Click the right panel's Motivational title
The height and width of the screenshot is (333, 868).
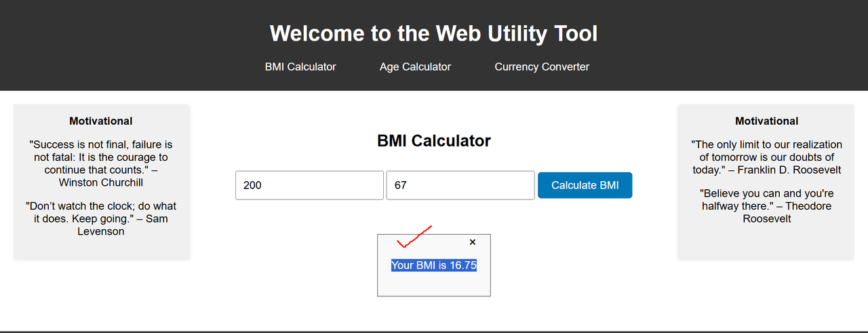(767, 121)
